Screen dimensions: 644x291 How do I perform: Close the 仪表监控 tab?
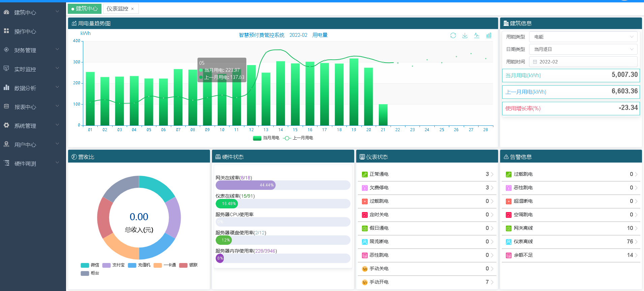point(132,9)
